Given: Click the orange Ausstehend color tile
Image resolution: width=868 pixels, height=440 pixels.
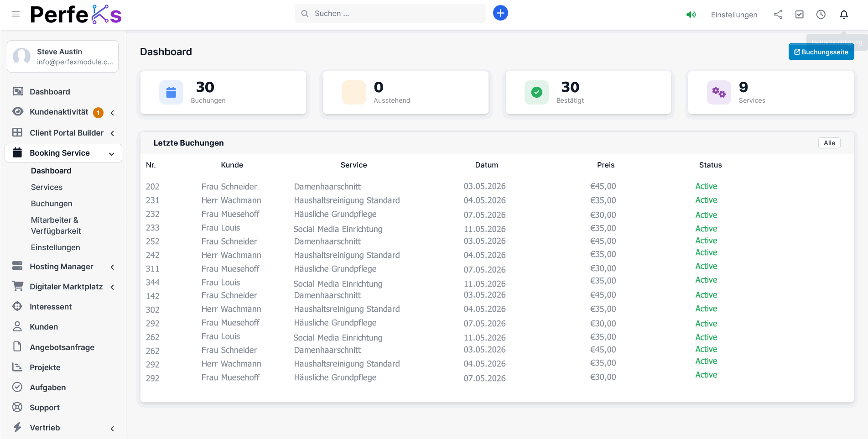Looking at the screenshot, I should 353,92.
